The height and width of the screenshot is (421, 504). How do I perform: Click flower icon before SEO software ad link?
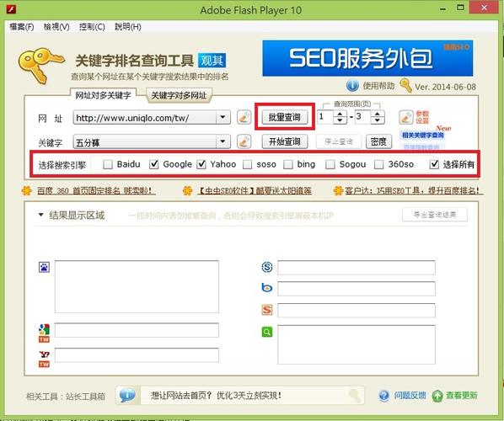(x=187, y=191)
